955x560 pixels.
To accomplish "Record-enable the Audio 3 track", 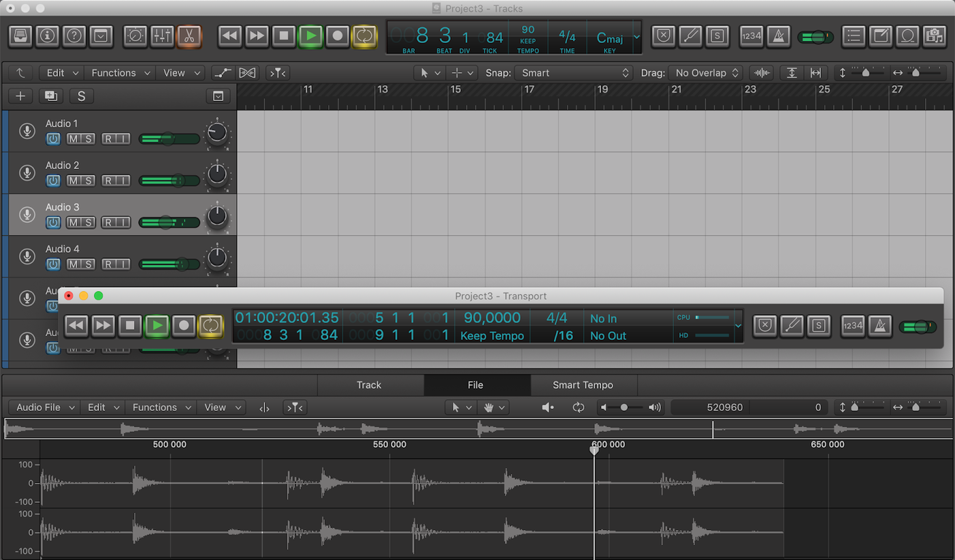I will [108, 222].
